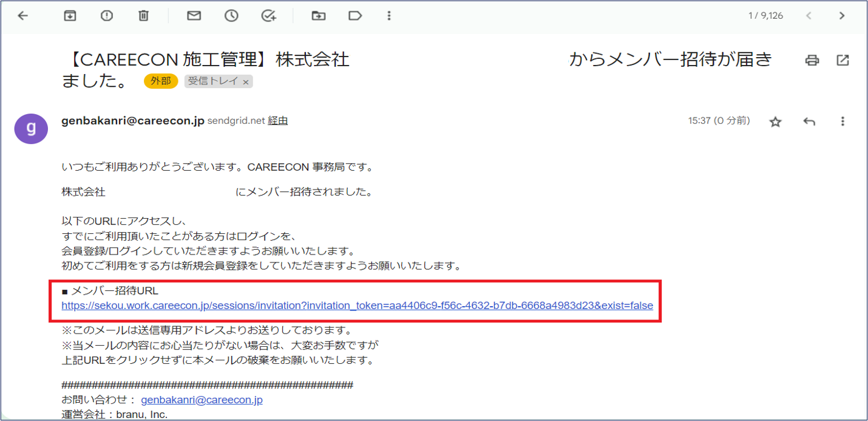The image size is (868, 421).
Task: Print the entire email
Action: click(x=812, y=60)
